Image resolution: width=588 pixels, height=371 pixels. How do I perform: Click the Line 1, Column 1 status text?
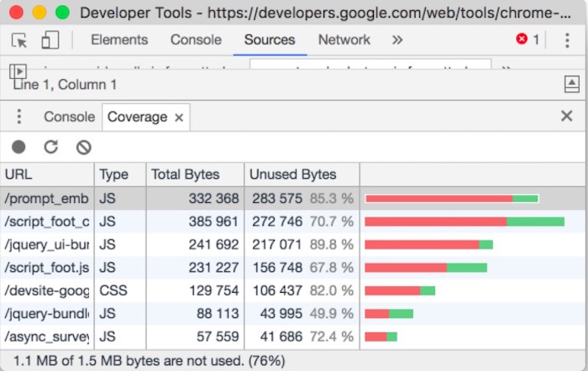click(x=65, y=85)
